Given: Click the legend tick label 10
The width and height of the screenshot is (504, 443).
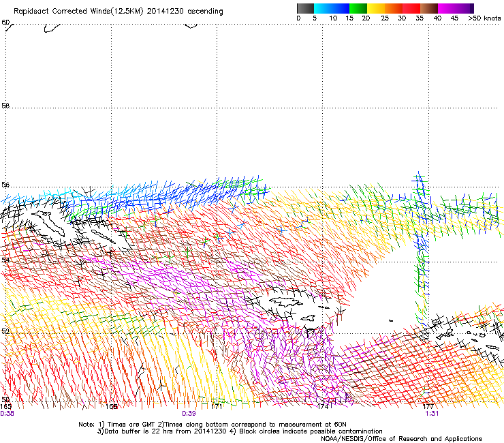Looking at the screenshot, I should (x=333, y=18).
